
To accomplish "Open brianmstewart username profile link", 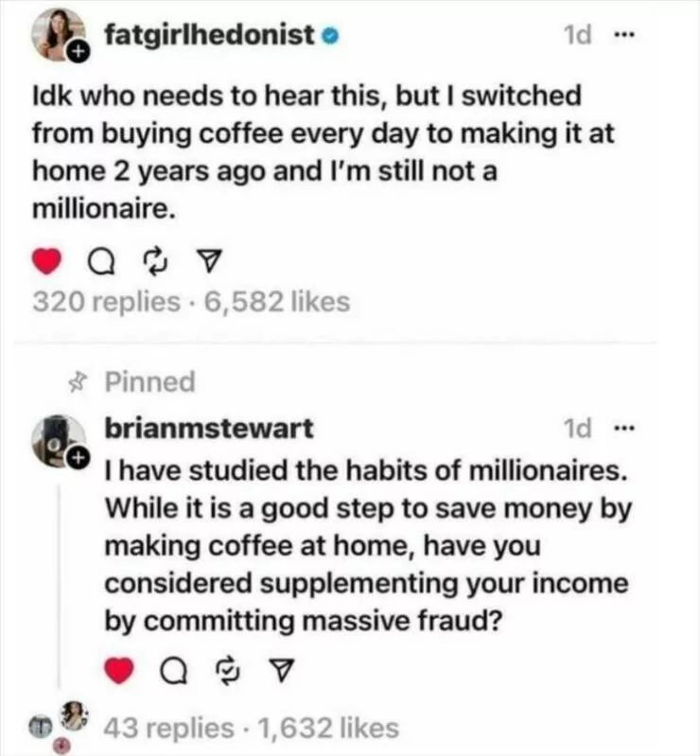I will click(x=208, y=429).
